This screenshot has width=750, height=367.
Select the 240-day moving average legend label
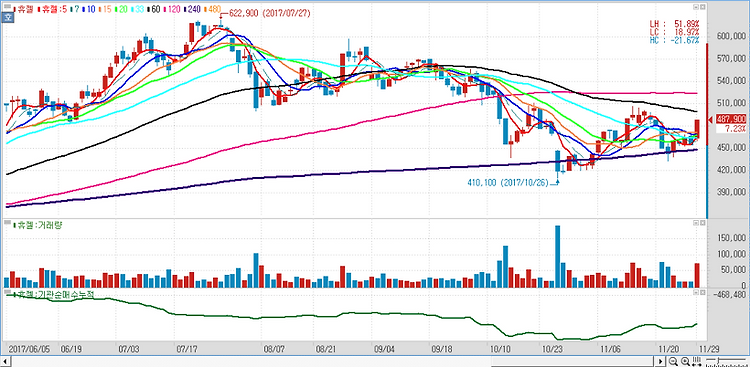click(192, 9)
